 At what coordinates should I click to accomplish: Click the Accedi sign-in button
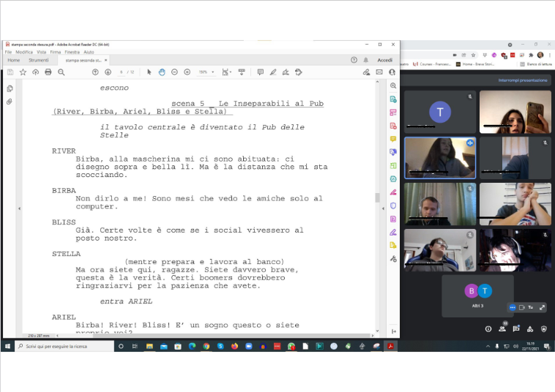384,60
